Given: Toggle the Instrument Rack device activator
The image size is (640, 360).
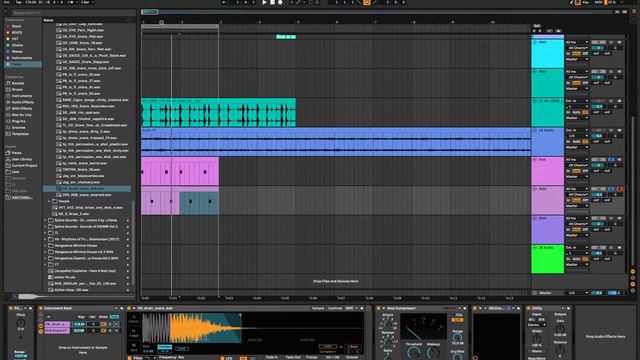Looking at the screenshot, I should (41, 308).
